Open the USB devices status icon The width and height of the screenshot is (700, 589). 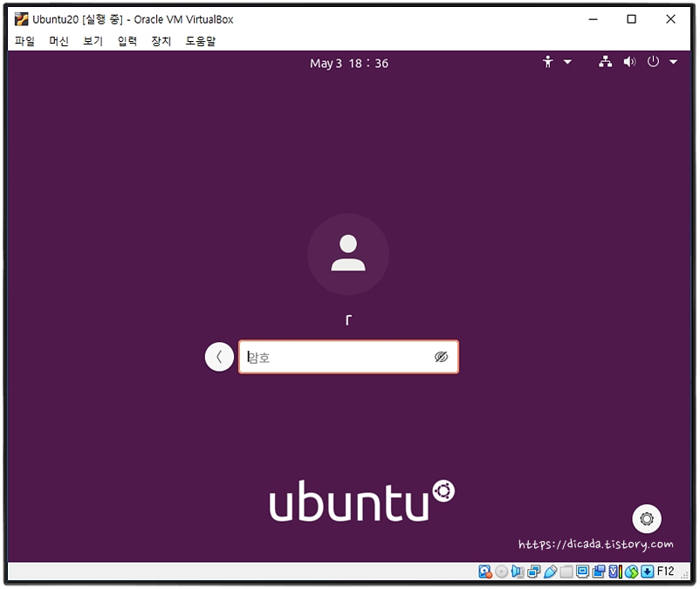point(551,572)
